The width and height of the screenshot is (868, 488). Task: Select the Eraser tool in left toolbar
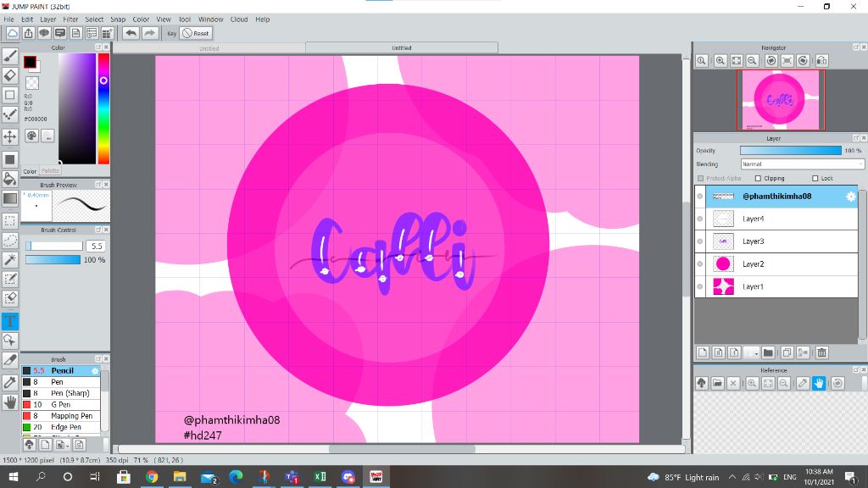[10, 75]
